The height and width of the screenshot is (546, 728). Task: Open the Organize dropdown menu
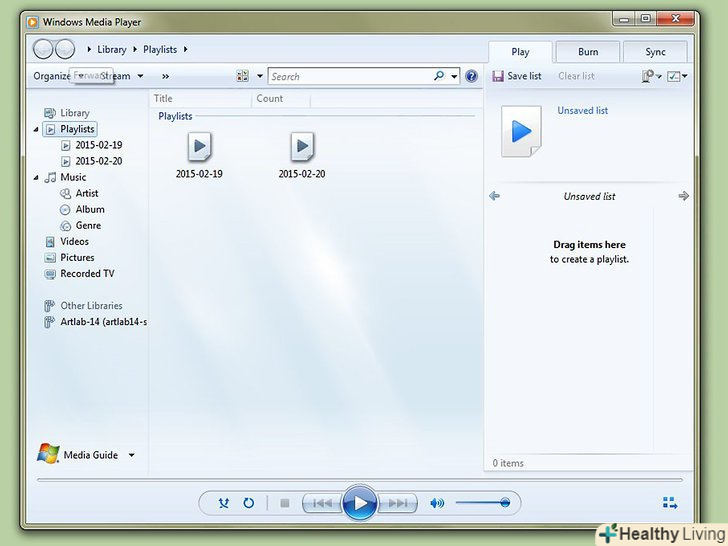tap(57, 76)
